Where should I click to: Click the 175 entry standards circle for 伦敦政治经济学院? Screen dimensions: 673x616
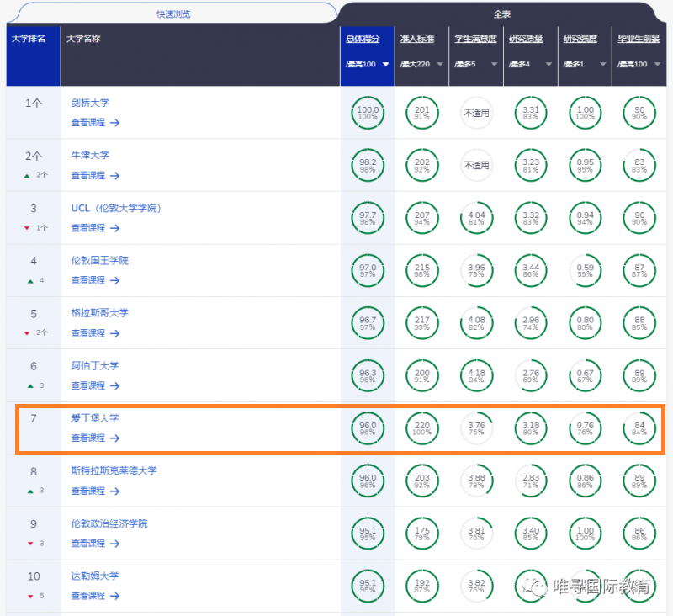422,534
